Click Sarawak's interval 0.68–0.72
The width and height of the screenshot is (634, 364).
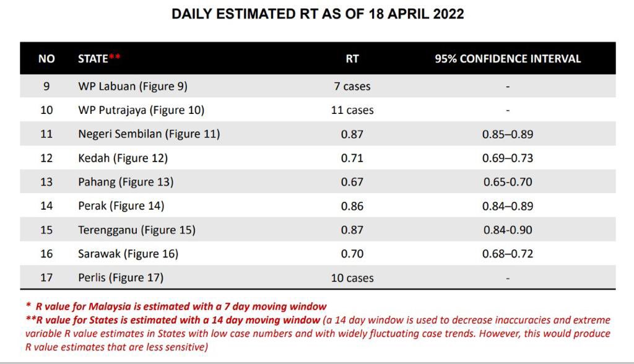point(508,254)
